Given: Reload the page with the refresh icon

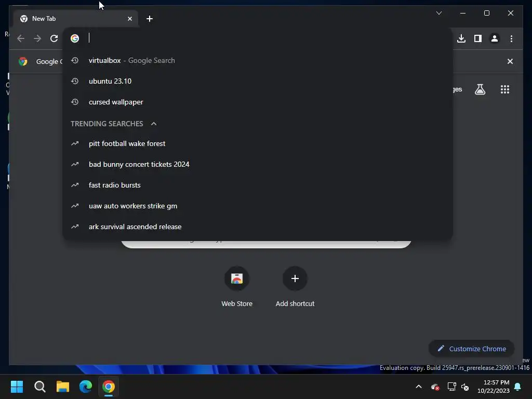Looking at the screenshot, I should point(54,38).
